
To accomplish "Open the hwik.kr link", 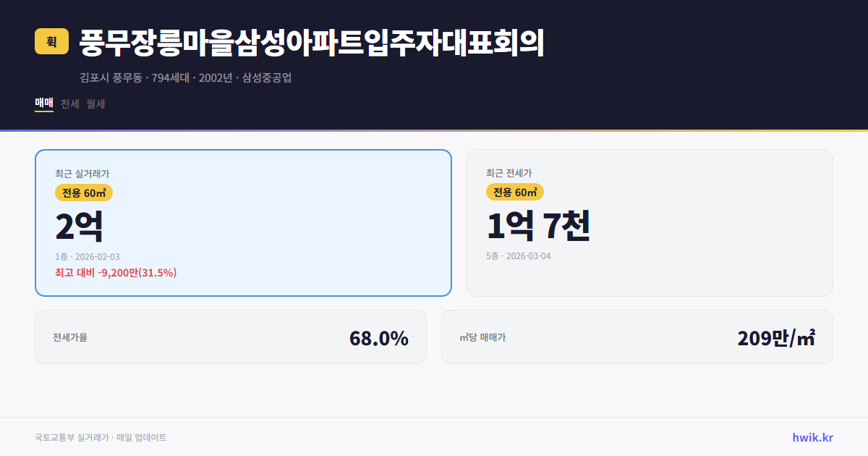I will click(x=813, y=436).
